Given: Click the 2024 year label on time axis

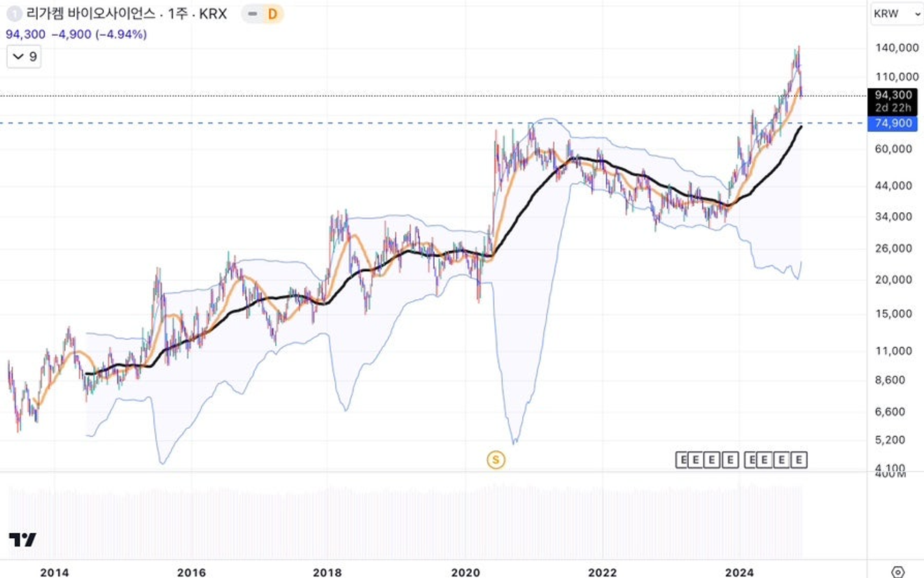Looking at the screenshot, I should tap(739, 572).
